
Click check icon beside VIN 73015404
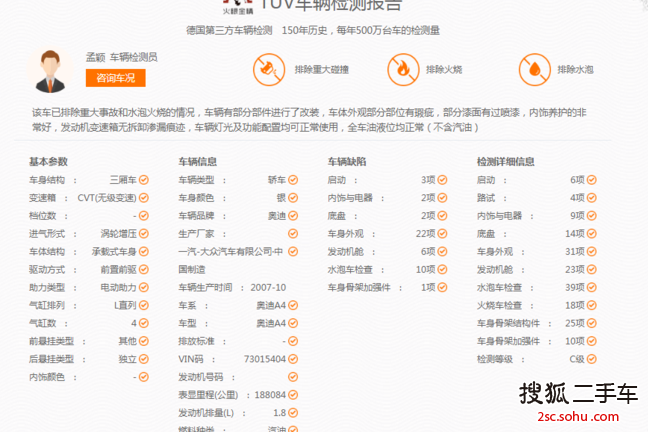point(293,359)
